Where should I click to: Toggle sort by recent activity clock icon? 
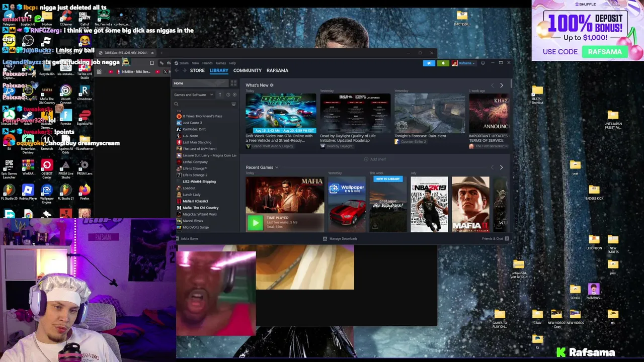pos(228,95)
